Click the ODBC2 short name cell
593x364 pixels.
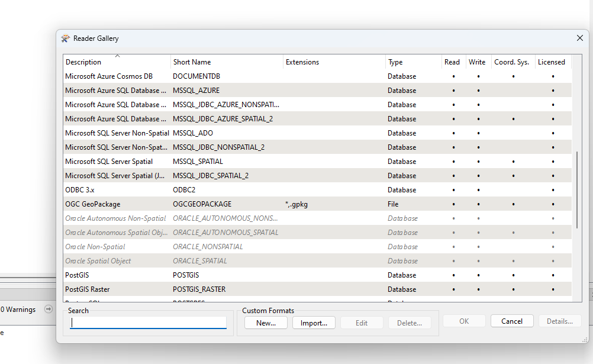[184, 189]
